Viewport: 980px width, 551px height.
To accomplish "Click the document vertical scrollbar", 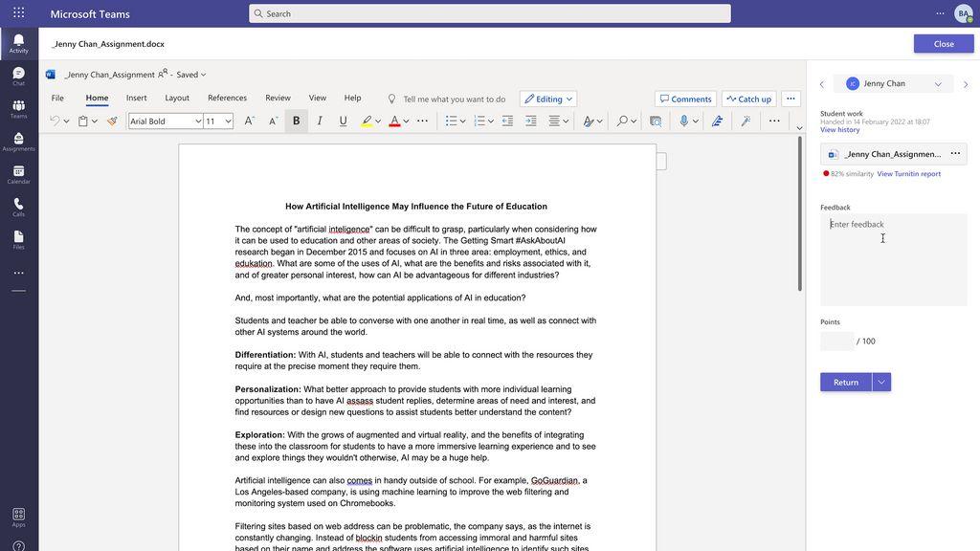I will click(799, 213).
